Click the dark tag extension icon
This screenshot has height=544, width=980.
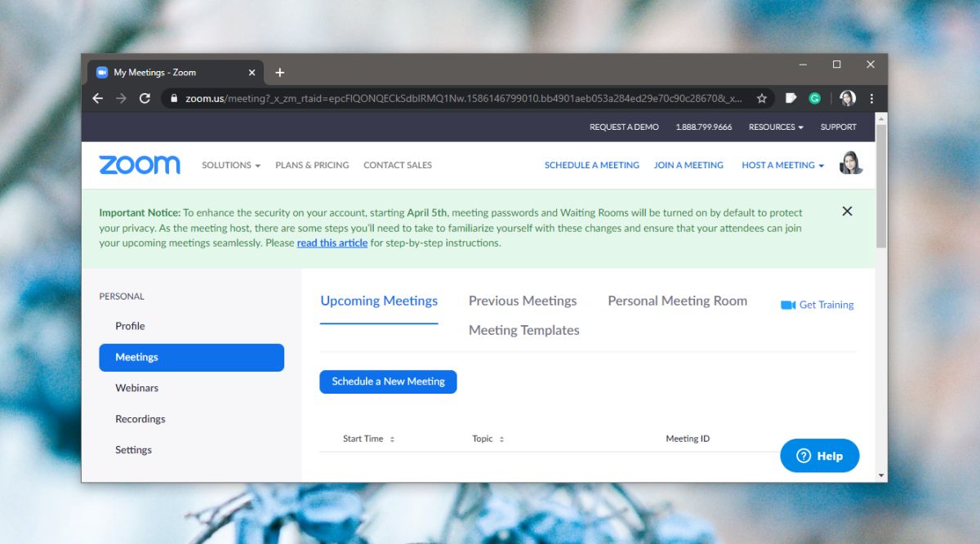791,98
